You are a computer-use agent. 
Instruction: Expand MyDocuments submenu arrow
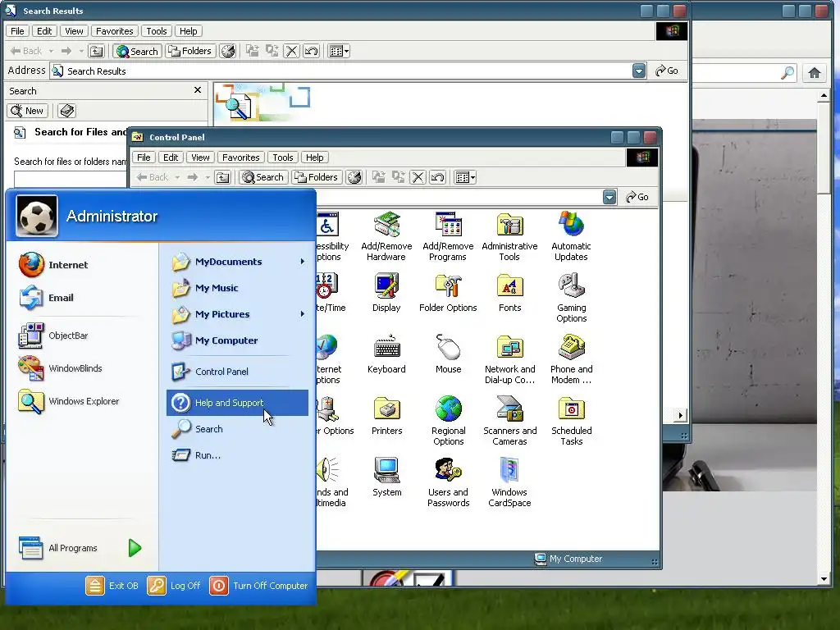(302, 262)
